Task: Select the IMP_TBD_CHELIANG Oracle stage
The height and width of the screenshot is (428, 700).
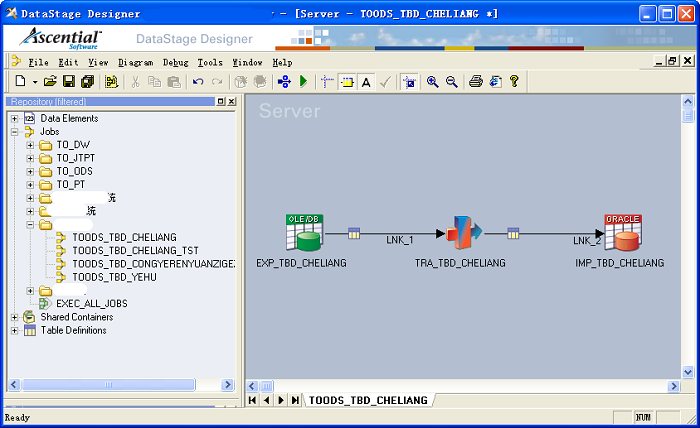Action: pyautogui.click(x=623, y=232)
